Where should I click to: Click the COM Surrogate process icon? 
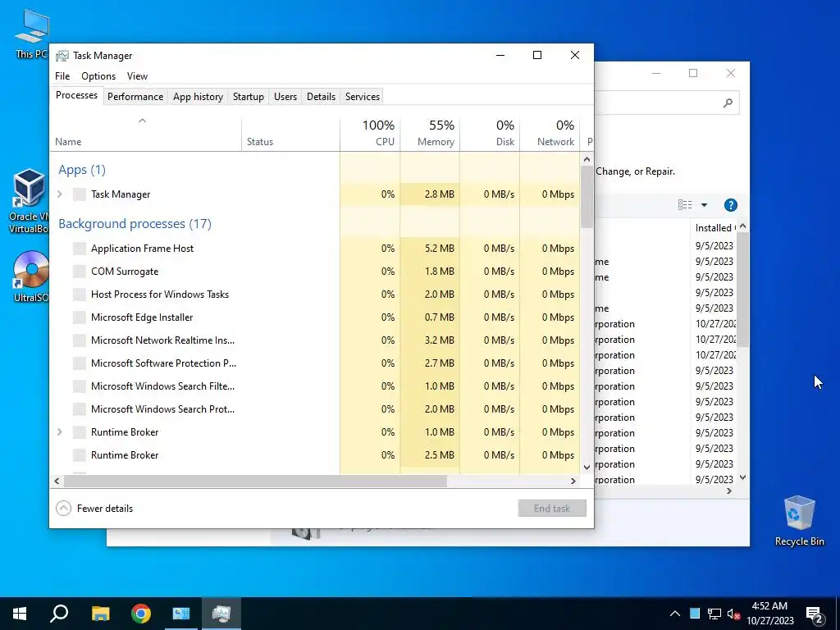click(x=80, y=272)
